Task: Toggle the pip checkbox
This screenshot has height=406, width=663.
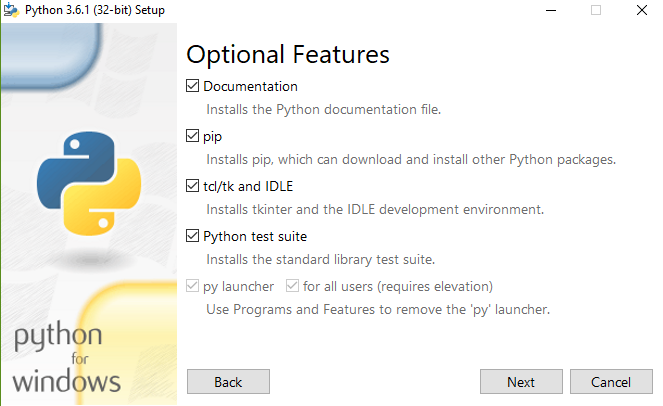Action: 193,137
